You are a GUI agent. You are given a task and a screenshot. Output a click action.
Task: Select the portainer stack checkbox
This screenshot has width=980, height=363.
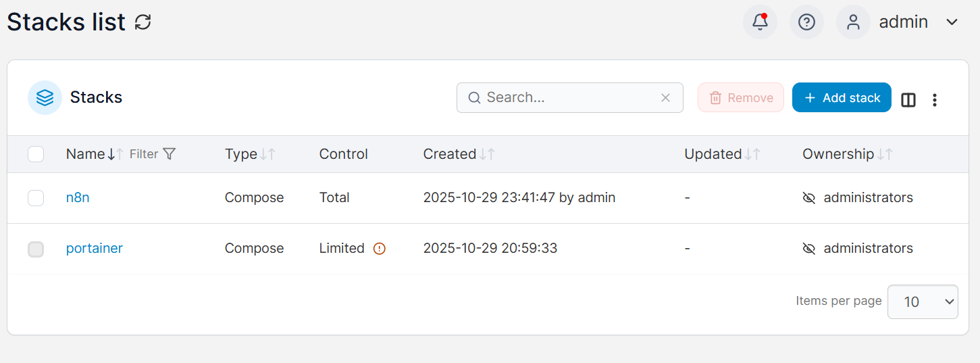coord(36,249)
